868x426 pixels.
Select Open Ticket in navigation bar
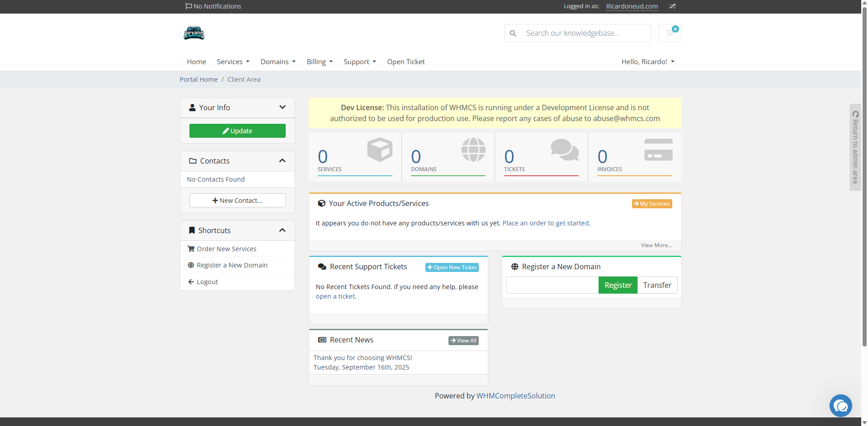point(406,62)
